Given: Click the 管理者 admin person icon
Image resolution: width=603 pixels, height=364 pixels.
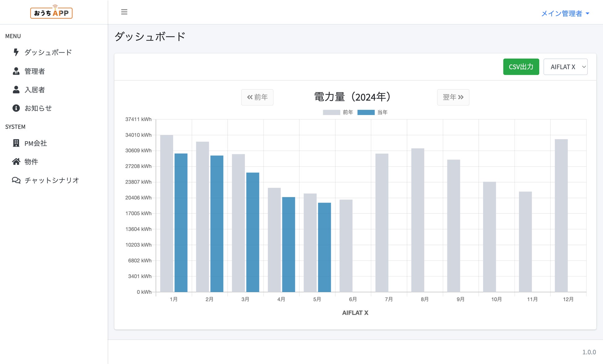Looking at the screenshot, I should (x=16, y=71).
